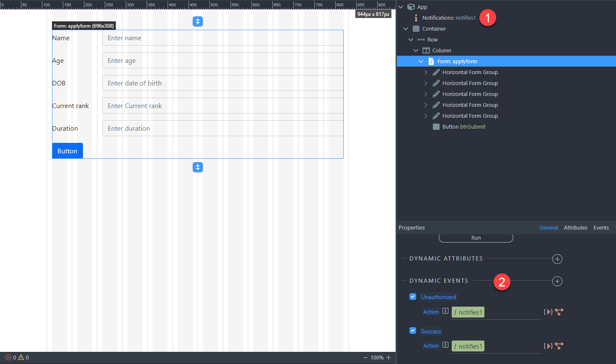Click the insert-after icon below the form
The height and width of the screenshot is (364, 616).
tap(198, 167)
